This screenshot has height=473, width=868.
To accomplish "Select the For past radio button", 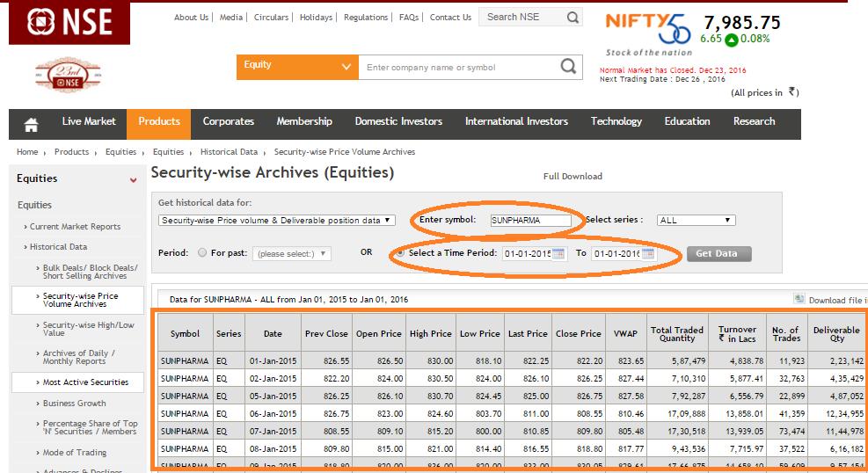I will coord(202,252).
